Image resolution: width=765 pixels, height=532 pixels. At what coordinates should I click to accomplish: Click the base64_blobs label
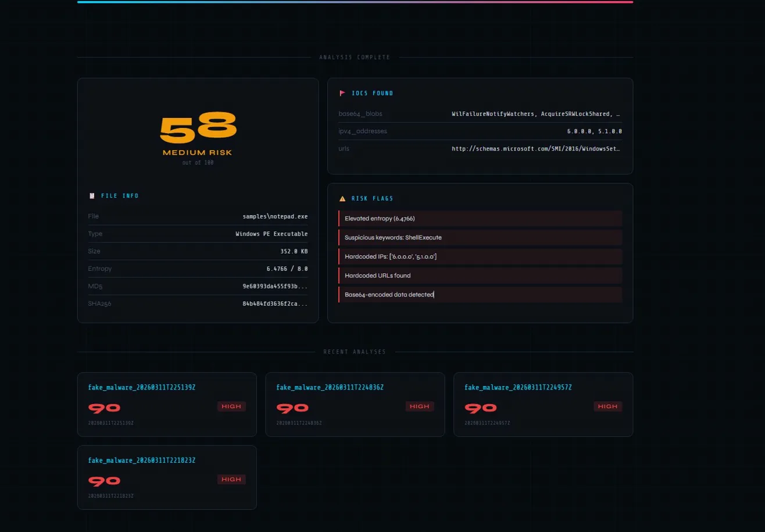[x=360, y=114]
